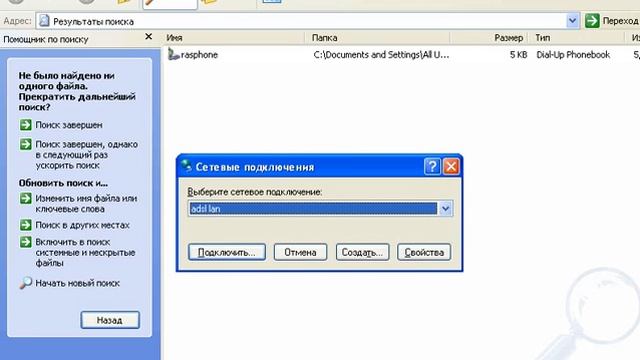Click Отмена in Сетевые подключения dialog
Viewport: 640px width, 360px height.
[x=300, y=252]
